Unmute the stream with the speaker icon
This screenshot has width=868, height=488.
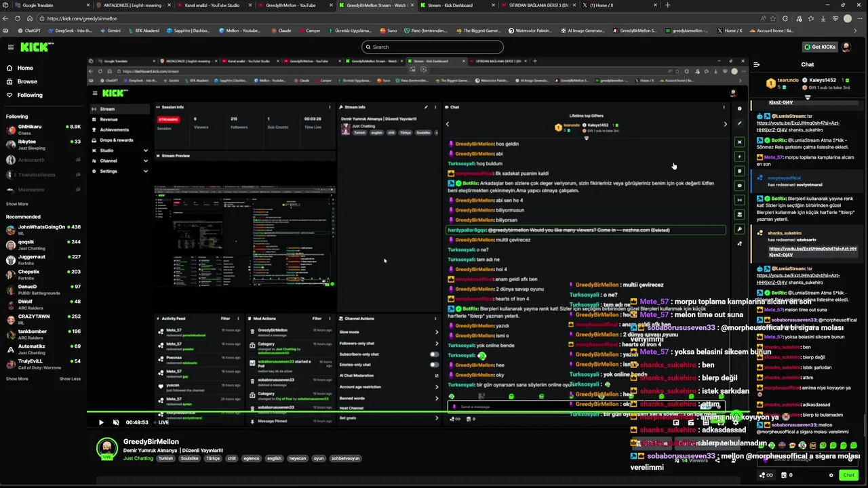click(x=116, y=422)
